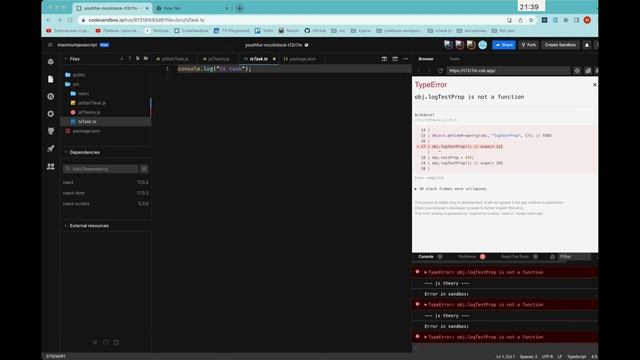This screenshot has height=360, width=640.
Task: Click the Fork button
Action: (x=529, y=45)
